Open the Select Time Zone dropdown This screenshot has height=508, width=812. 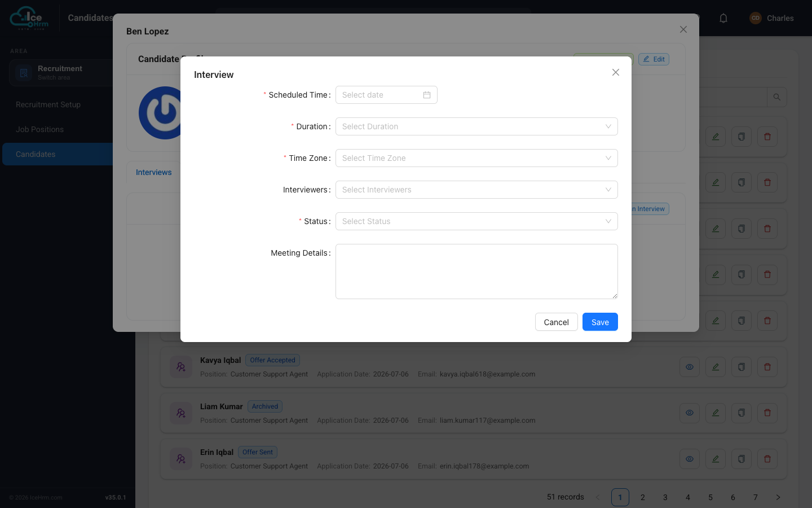pyautogui.click(x=476, y=158)
